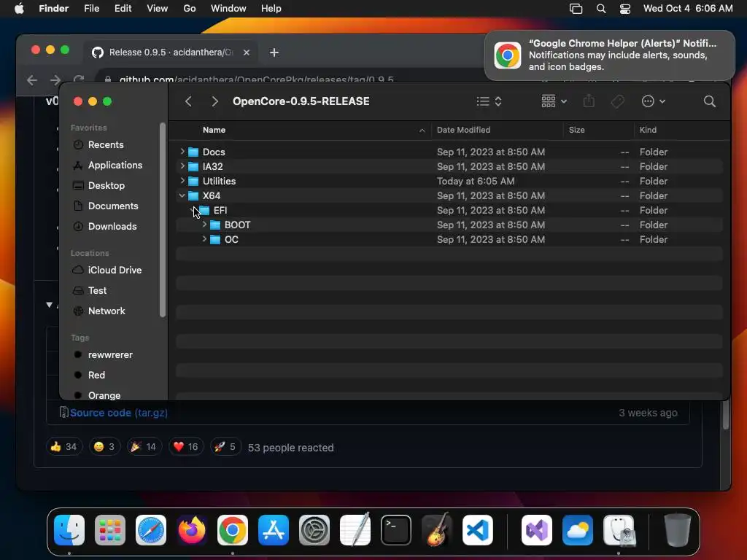Viewport: 747px width, 560px height.
Task: Expand the IA32 folder
Action: [182, 166]
